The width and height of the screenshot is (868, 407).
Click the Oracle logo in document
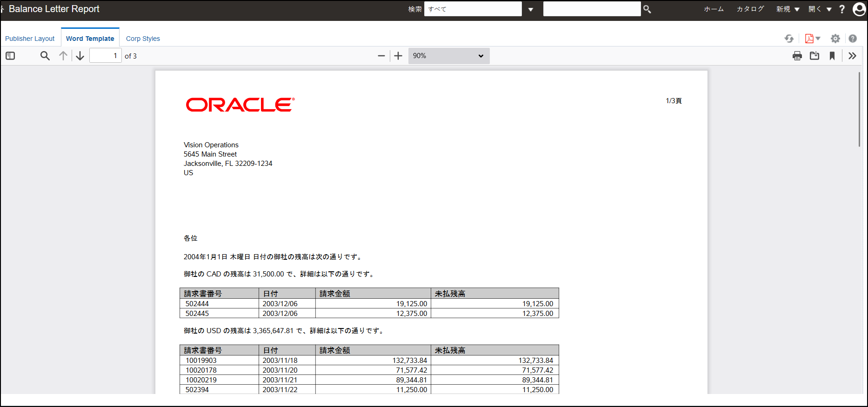[x=240, y=105]
